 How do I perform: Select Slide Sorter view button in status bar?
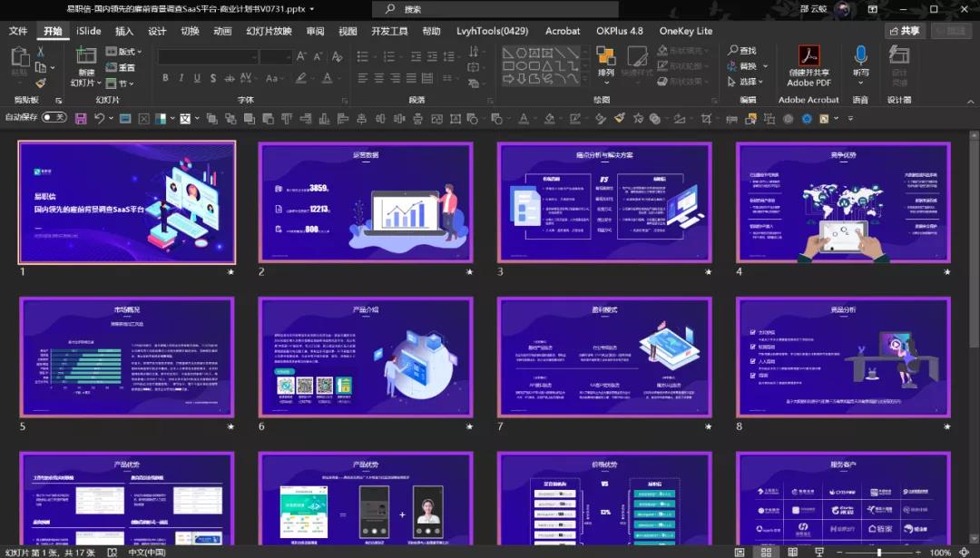tap(766, 553)
